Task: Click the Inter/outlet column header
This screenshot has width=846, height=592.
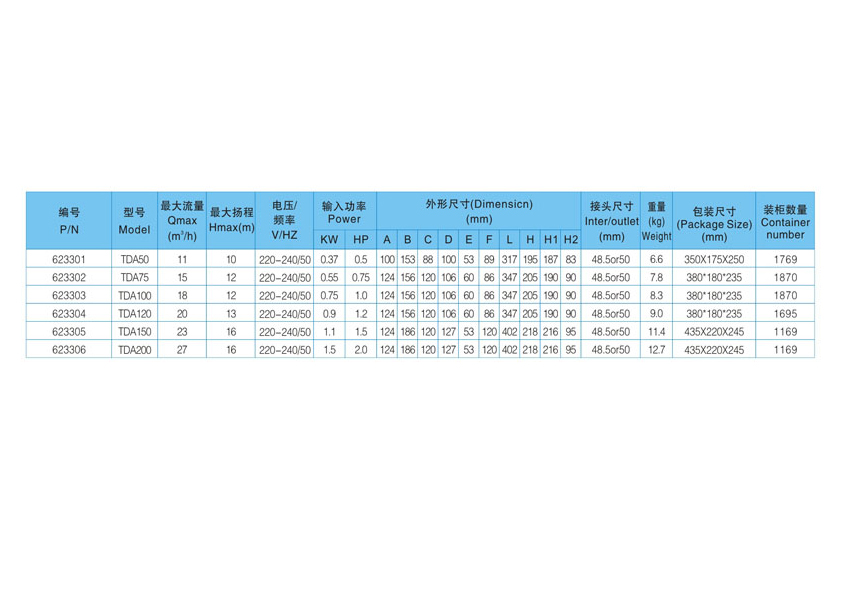Action: click(611, 221)
